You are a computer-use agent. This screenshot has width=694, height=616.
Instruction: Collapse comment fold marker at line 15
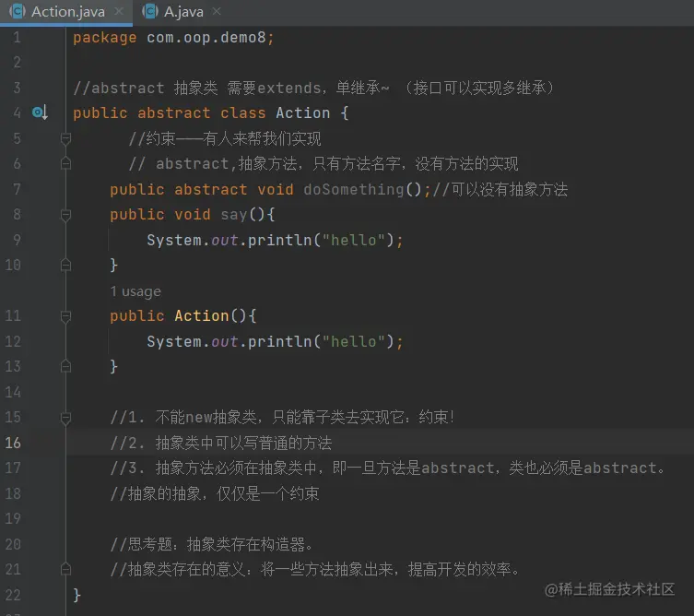[65, 418]
